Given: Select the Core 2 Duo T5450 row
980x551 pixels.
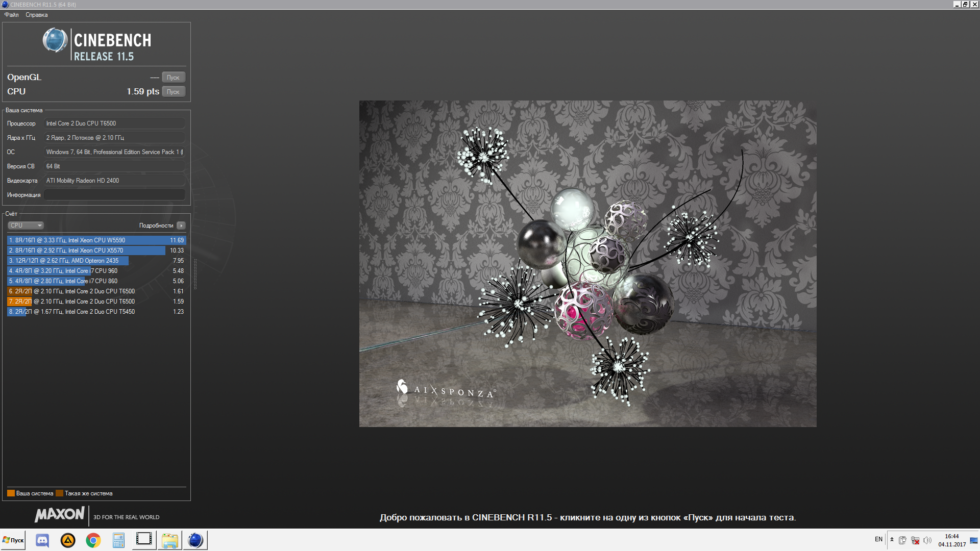Looking at the screenshot, I should tap(96, 312).
